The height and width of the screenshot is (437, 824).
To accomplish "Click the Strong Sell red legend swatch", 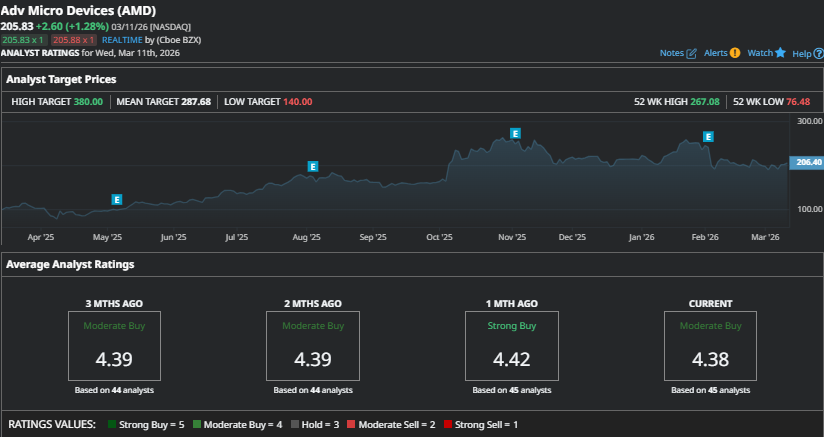I will click(x=446, y=425).
